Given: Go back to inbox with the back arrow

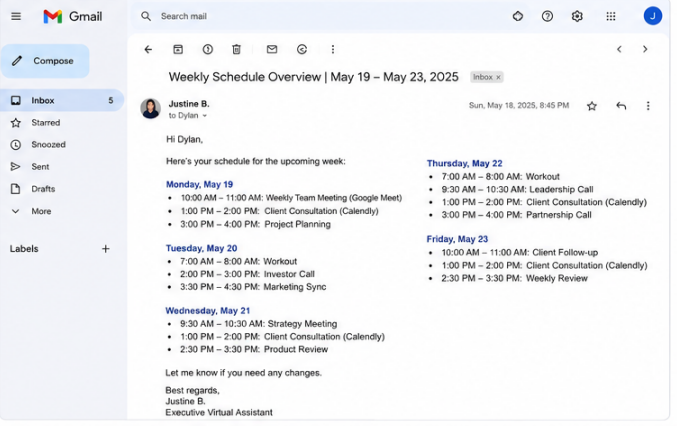Looking at the screenshot, I should coord(148,49).
